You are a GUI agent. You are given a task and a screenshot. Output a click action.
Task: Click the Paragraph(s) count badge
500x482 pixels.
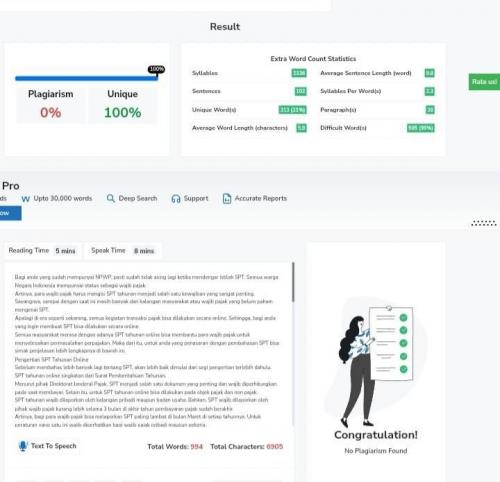pos(430,110)
